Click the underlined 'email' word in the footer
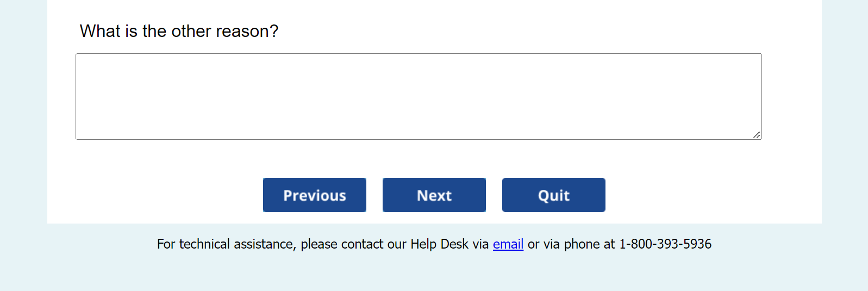The width and height of the screenshot is (868, 291). (x=508, y=244)
